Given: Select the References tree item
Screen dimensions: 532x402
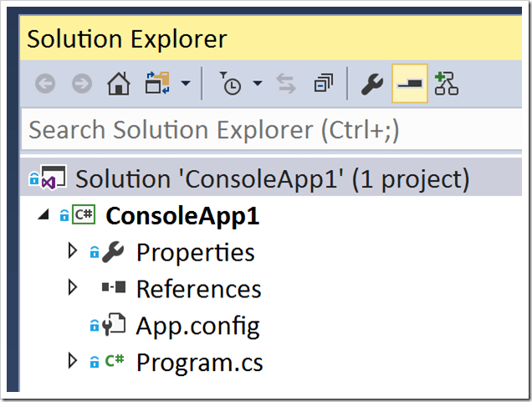Looking at the screenshot, I should click(199, 289).
